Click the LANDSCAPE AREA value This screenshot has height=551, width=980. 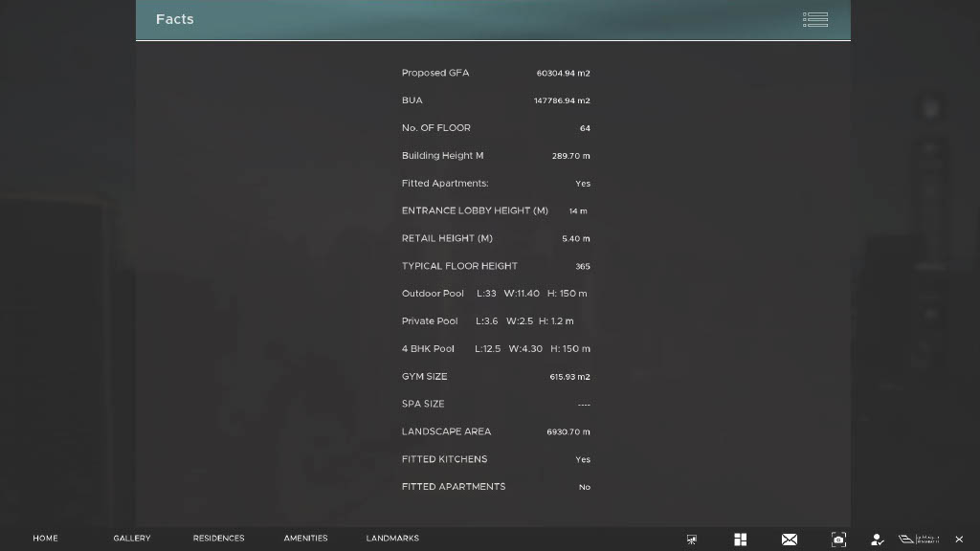pos(568,432)
